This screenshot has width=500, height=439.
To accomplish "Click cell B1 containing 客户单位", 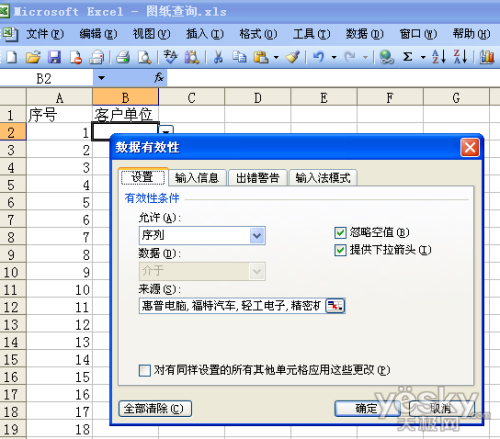I will (x=125, y=115).
